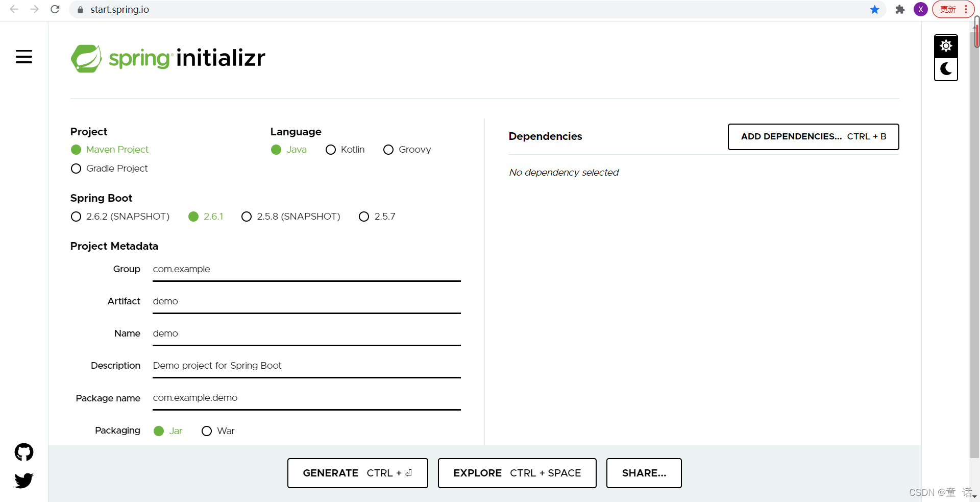Open the Twitter link icon
Image resolution: width=980 pixels, height=502 pixels.
24,480
